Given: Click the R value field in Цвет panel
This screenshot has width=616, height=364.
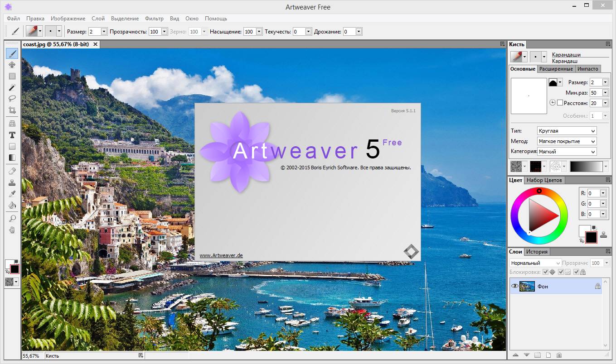Looking at the screenshot, I should [593, 193].
